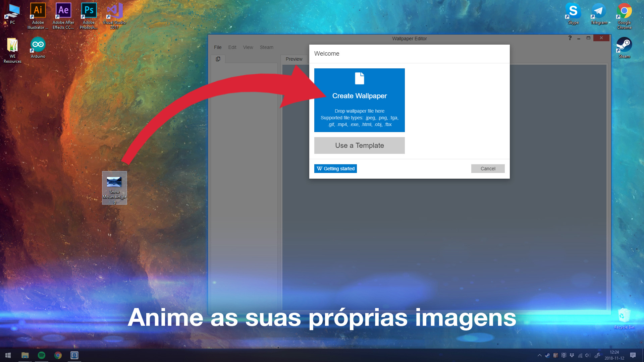Image resolution: width=644 pixels, height=362 pixels.
Task: Click the Preview tab label
Action: [294, 59]
